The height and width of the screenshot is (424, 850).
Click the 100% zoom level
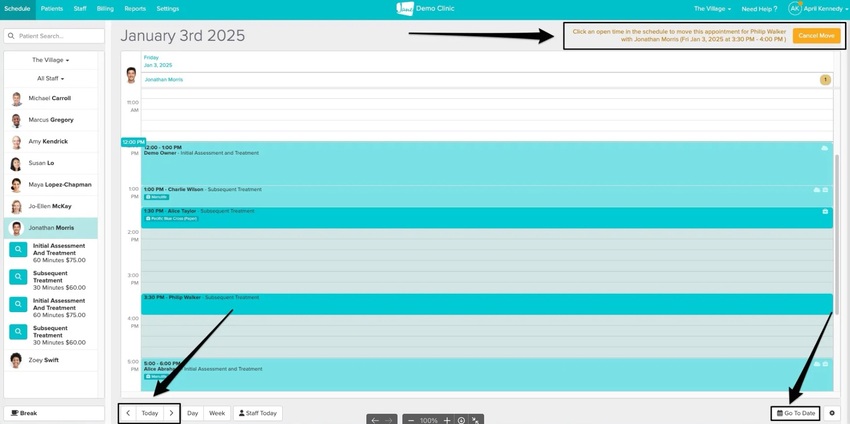429,420
